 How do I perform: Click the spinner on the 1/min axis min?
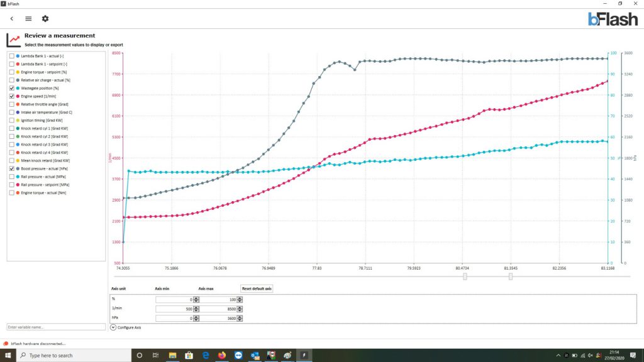pos(196,309)
